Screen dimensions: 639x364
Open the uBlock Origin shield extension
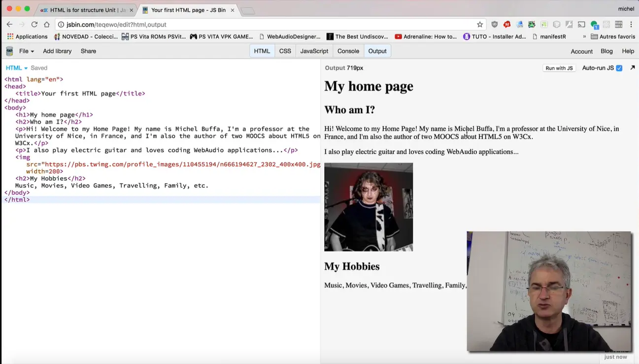pyautogui.click(x=495, y=25)
